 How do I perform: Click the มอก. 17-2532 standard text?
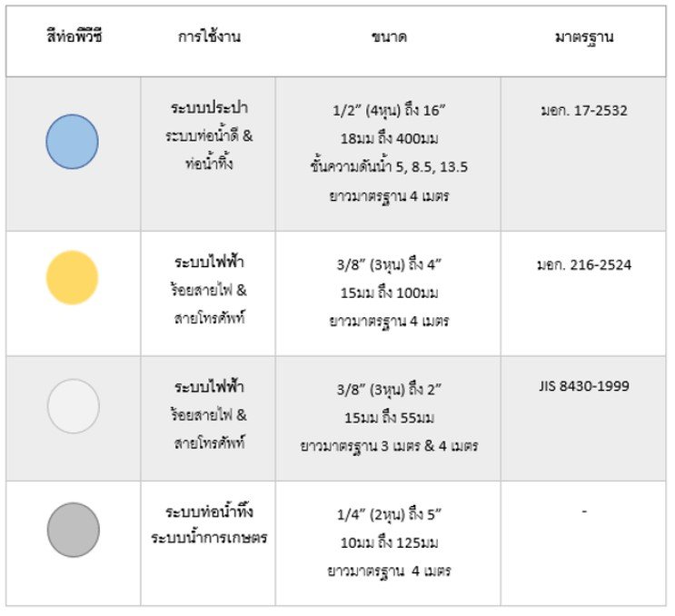point(583,112)
